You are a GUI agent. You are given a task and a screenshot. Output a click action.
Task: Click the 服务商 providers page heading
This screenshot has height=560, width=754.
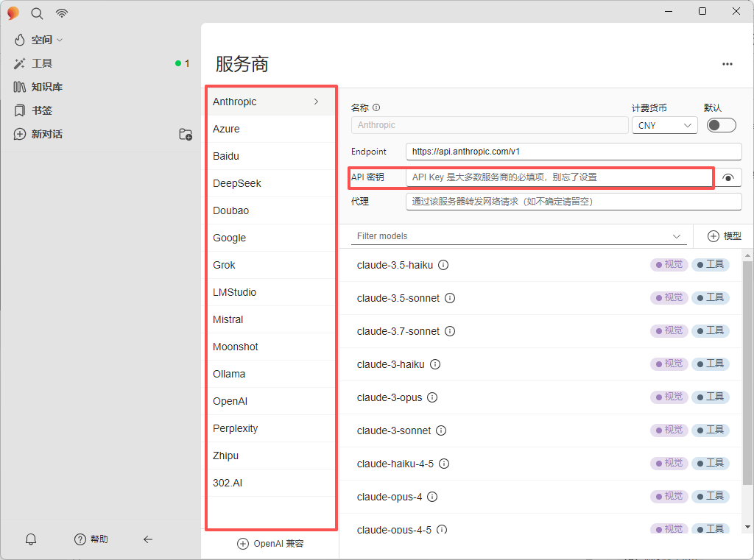(242, 64)
